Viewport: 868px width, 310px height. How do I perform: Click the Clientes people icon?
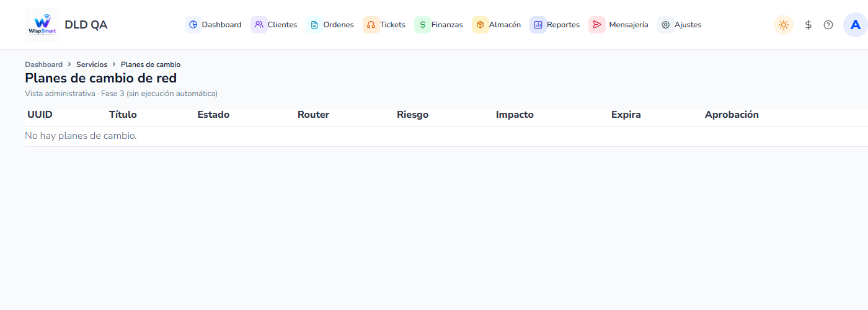pos(259,25)
